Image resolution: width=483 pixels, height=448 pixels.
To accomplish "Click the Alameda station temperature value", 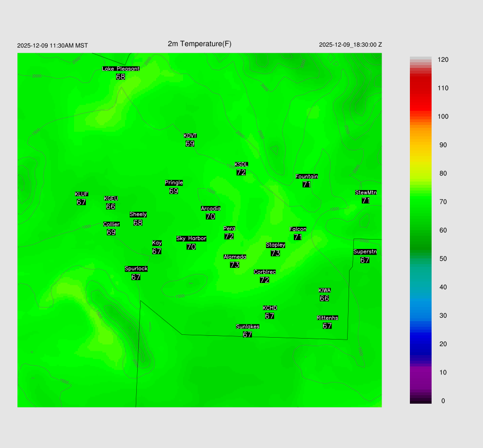I will point(234,265).
